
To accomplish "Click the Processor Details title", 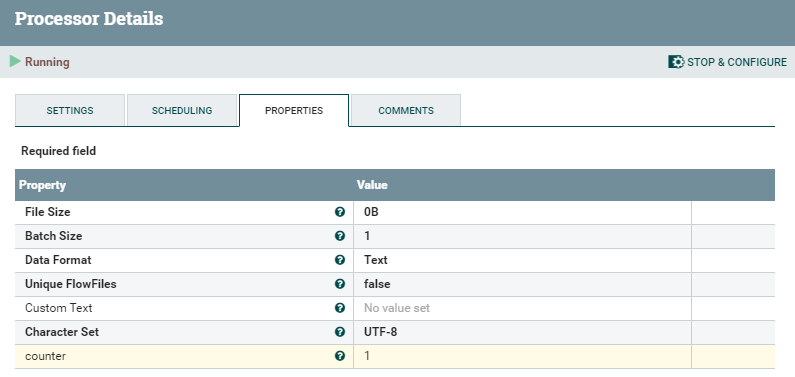I will (x=89, y=19).
